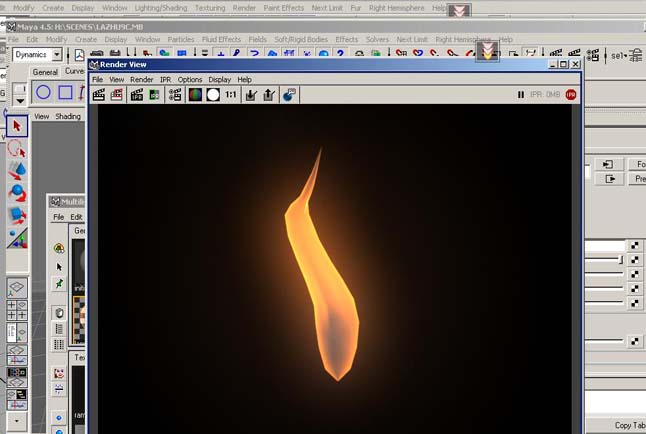Viewport: 646px width, 434px height.
Task: Open Maya Soft/Rigid Bodies menu
Action: (301, 40)
